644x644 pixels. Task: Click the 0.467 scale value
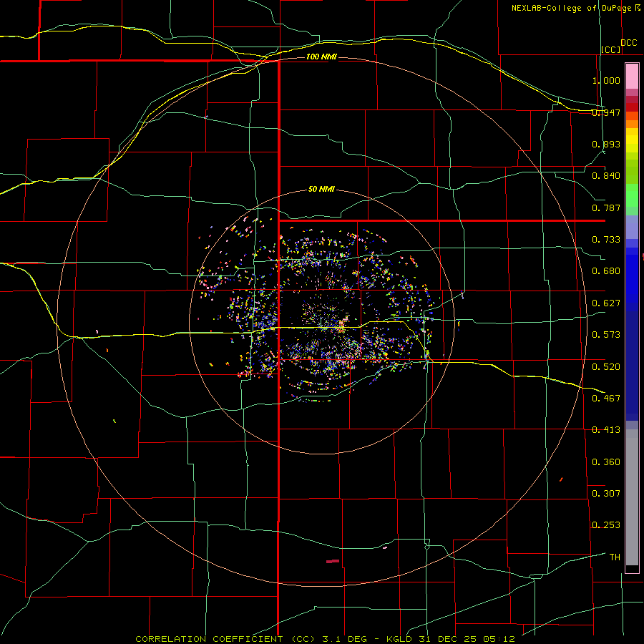pos(606,399)
